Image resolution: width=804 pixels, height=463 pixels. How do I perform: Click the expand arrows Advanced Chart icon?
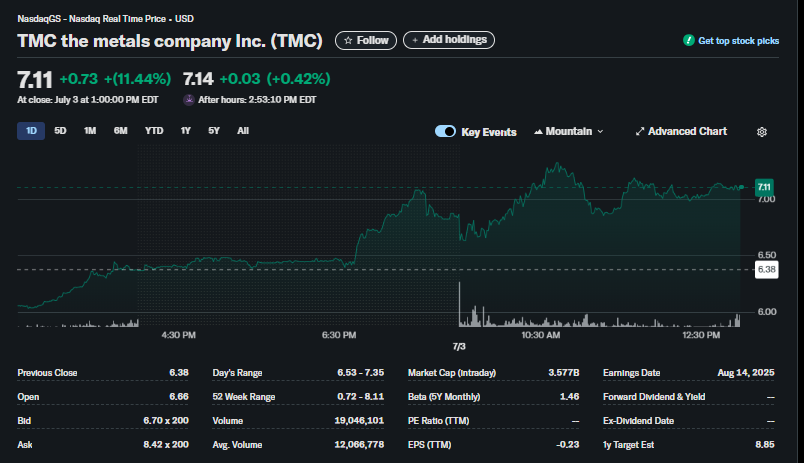(x=639, y=132)
